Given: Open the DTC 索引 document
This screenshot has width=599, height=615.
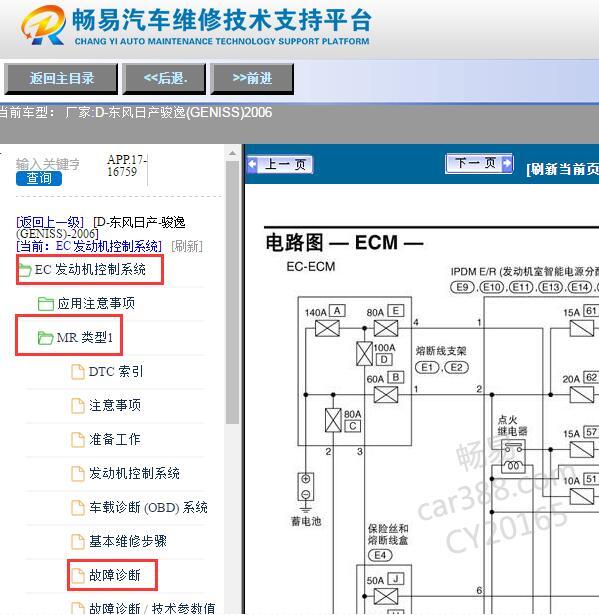Looking at the screenshot, I should [116, 371].
